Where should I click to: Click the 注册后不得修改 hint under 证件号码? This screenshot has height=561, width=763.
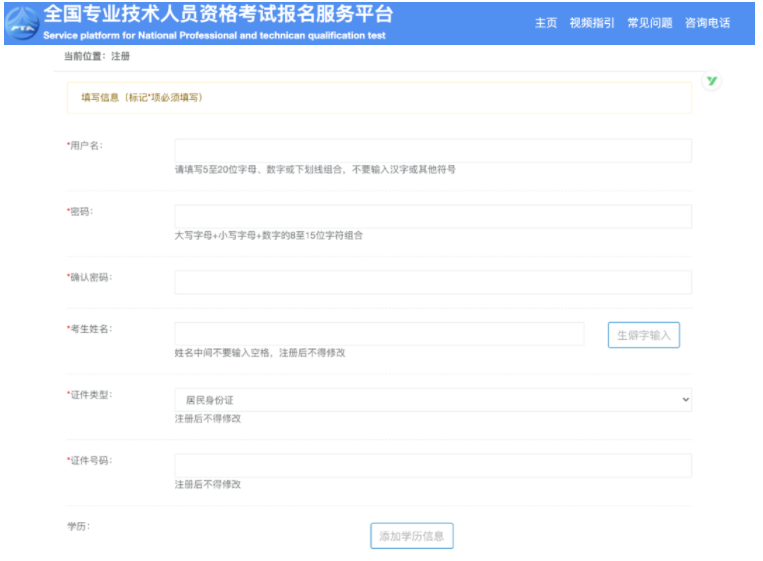click(x=208, y=485)
